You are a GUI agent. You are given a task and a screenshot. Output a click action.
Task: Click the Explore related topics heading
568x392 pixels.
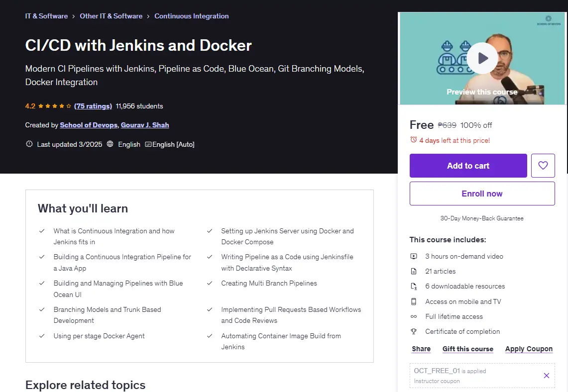(x=85, y=385)
